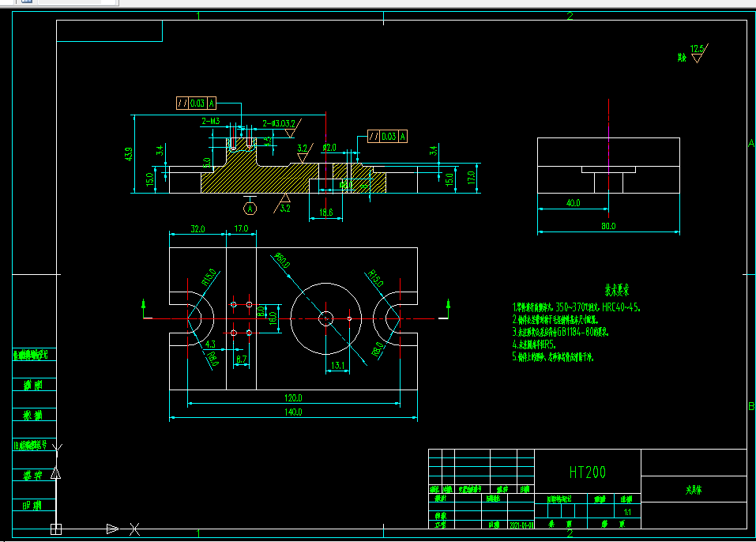Image resolution: width=756 pixels, height=542 pixels.
Task: Select the 4.3 dimension in plan view
Action: pos(210,344)
